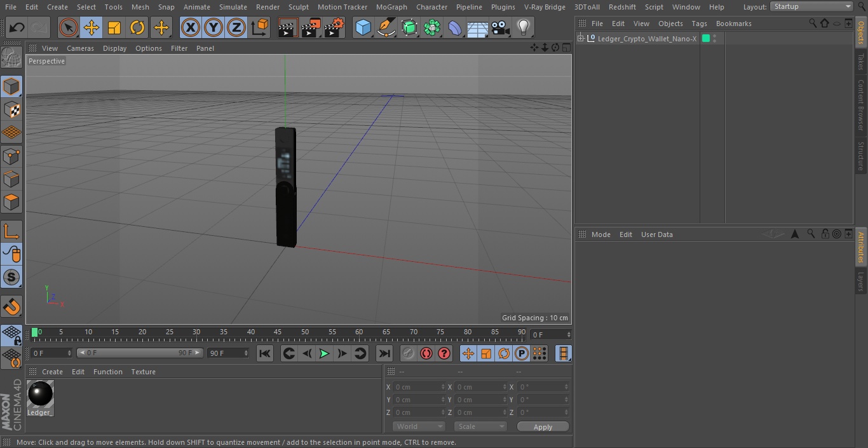Click Make Editable icon in left sidebar

point(11,58)
